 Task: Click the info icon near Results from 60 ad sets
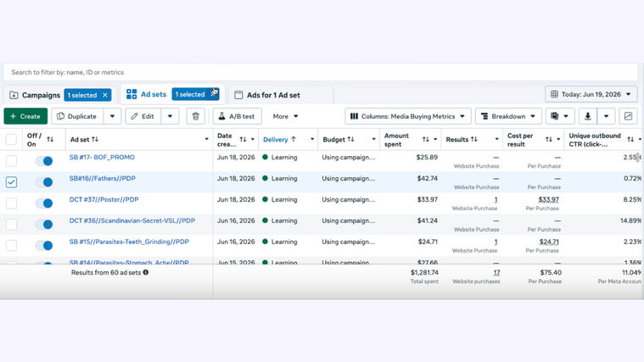tap(146, 272)
